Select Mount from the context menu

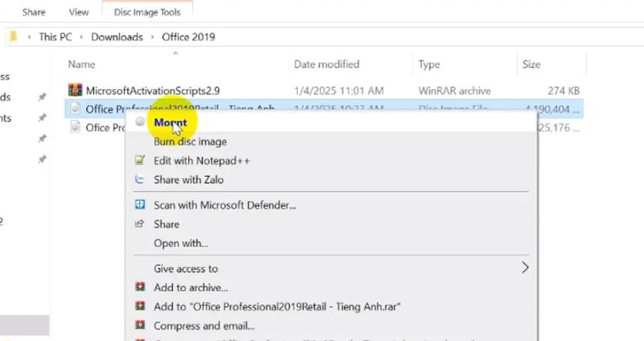pyautogui.click(x=170, y=122)
